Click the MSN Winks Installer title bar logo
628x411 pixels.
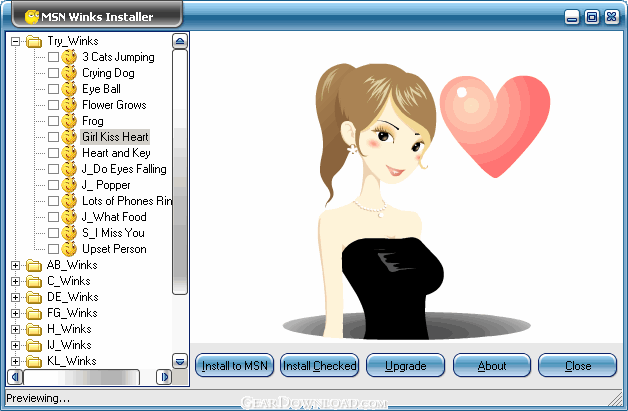point(31,17)
